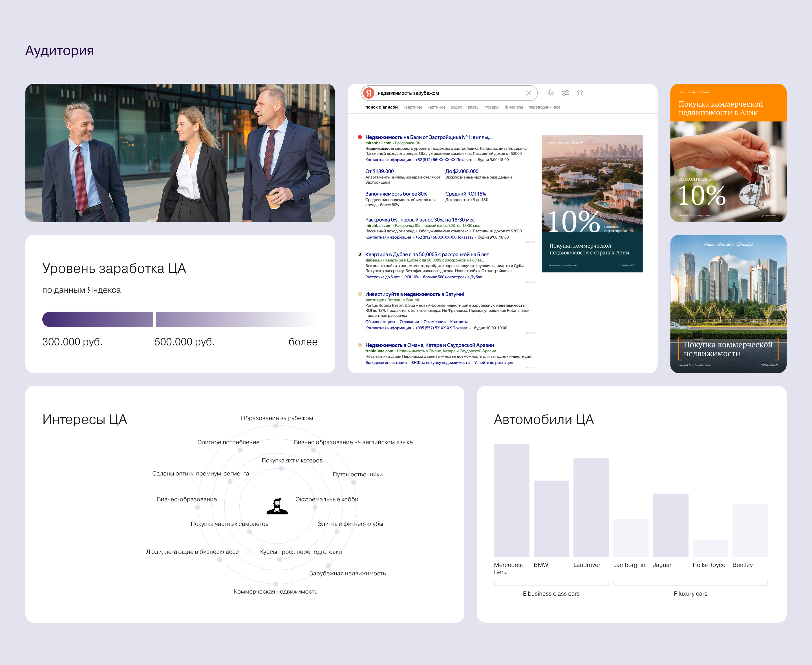Screen dimensions: 812x665
Task: Switch to the 'картинки' search tab
Action: 436,107
